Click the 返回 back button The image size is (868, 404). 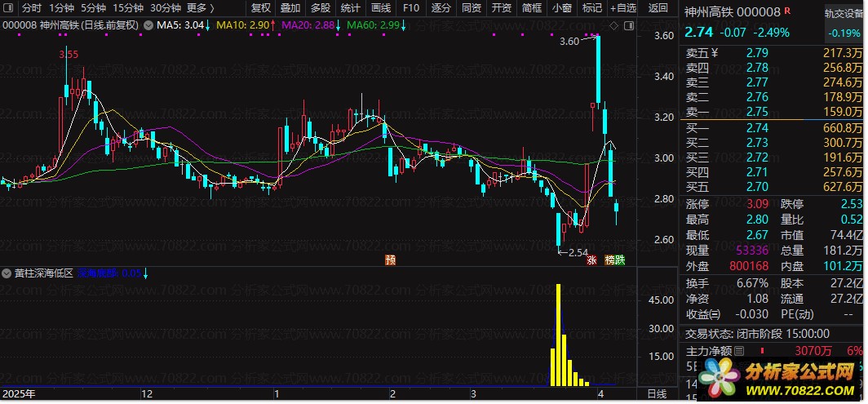(658, 8)
